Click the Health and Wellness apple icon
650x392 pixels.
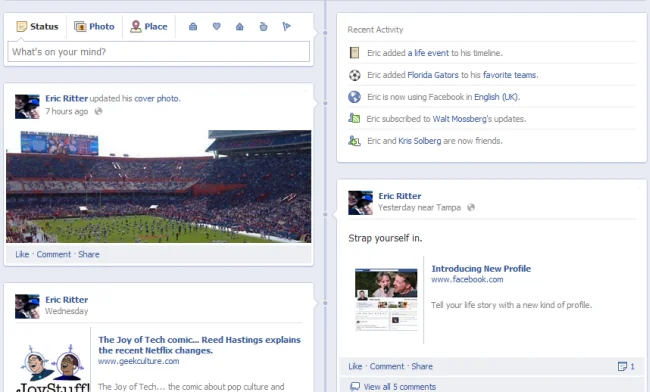coord(263,27)
